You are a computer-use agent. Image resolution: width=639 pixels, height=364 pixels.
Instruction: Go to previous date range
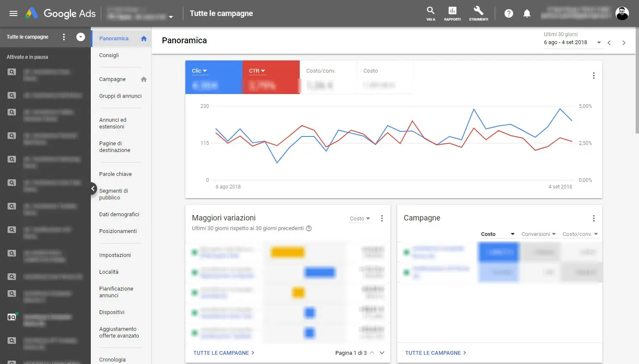click(609, 43)
